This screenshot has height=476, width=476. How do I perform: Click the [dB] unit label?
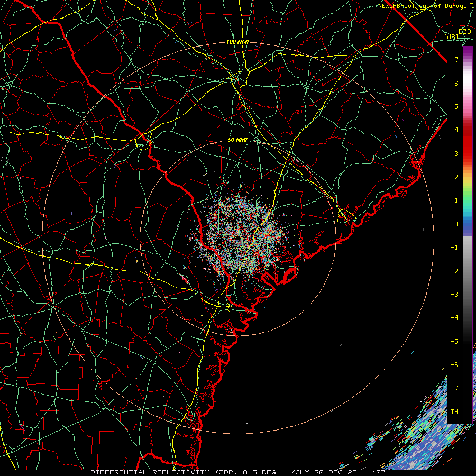point(452,36)
